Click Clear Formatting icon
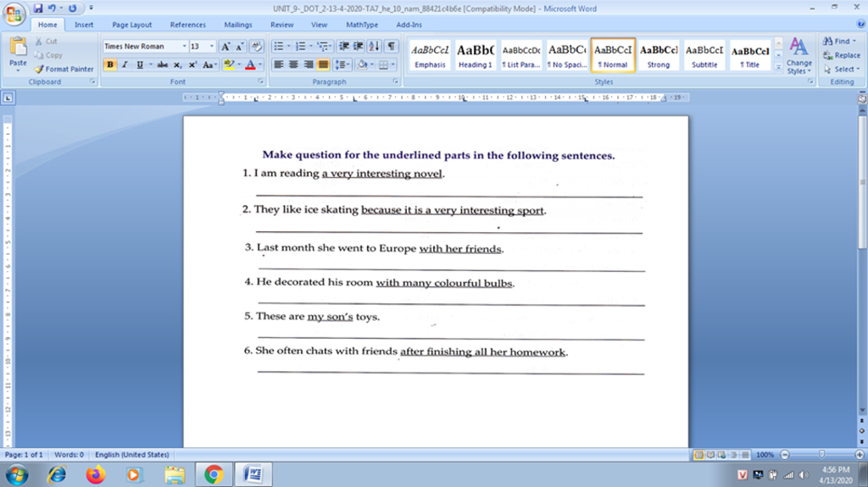This screenshot has height=487, width=868. (256, 47)
